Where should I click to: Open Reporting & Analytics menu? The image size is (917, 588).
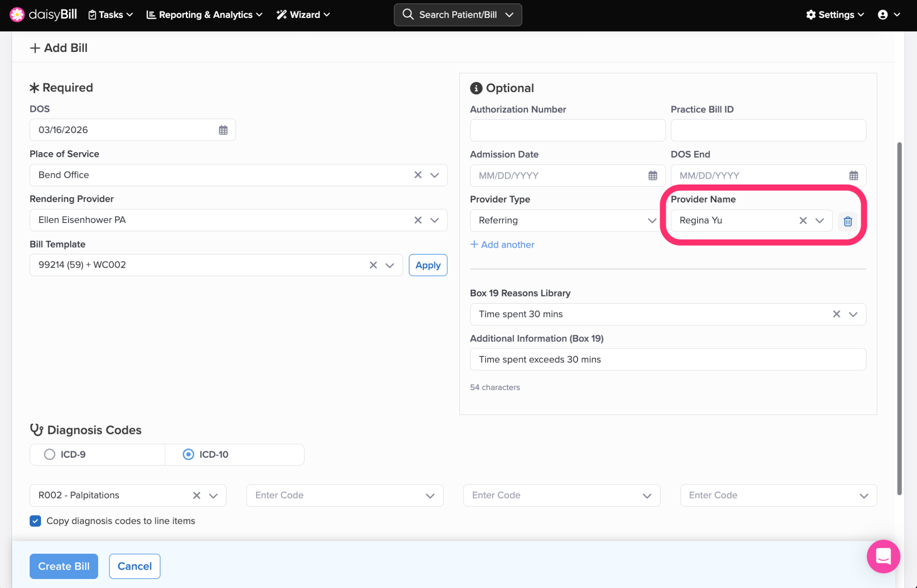[205, 15]
